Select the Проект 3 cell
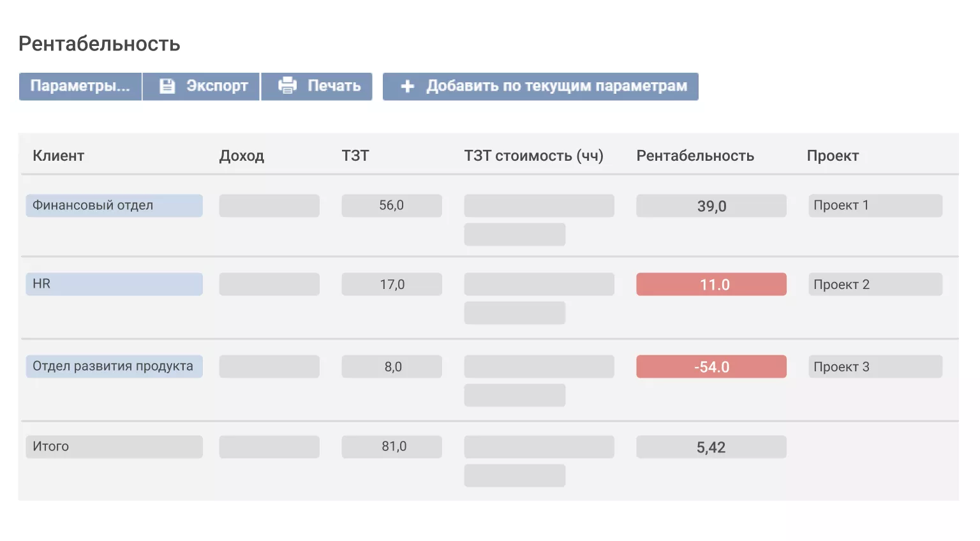Image resolution: width=980 pixels, height=541 pixels. point(875,367)
